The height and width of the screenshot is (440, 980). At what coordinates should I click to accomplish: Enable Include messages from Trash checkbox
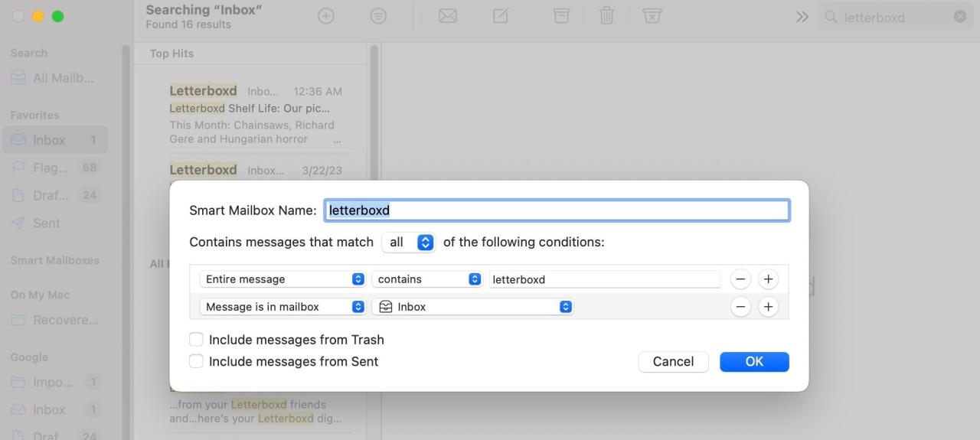pos(196,339)
